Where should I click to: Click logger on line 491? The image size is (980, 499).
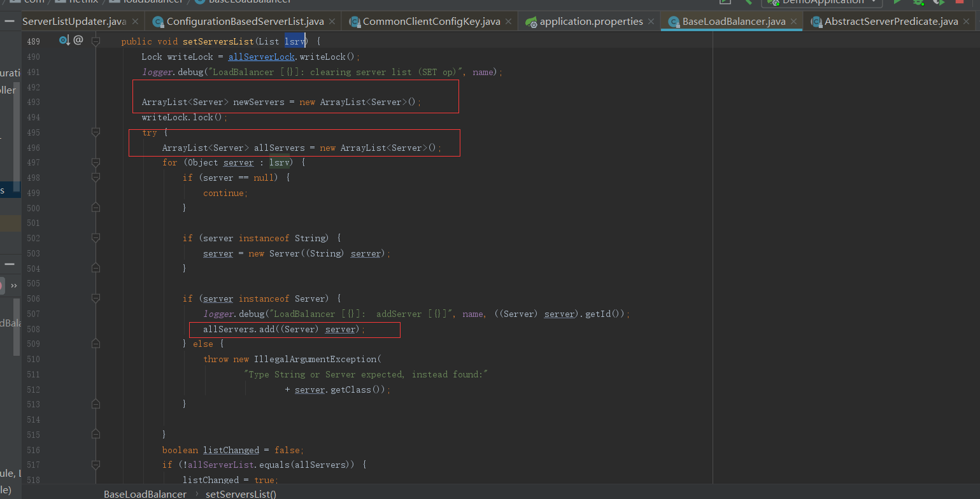(x=157, y=72)
